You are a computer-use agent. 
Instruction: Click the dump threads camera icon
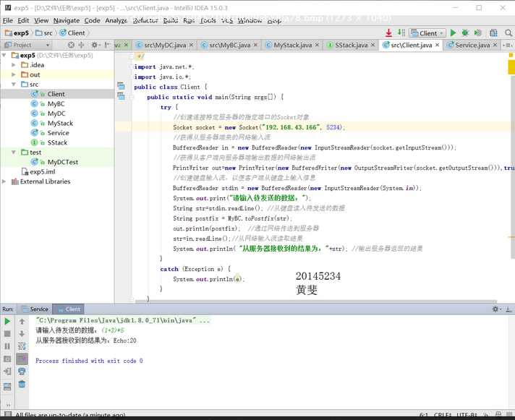[x=7, y=359]
